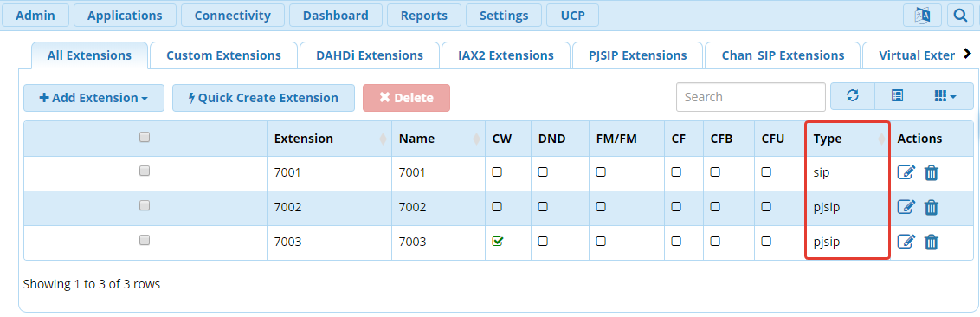Toggle the list view icon
980x317 pixels.
[897, 96]
